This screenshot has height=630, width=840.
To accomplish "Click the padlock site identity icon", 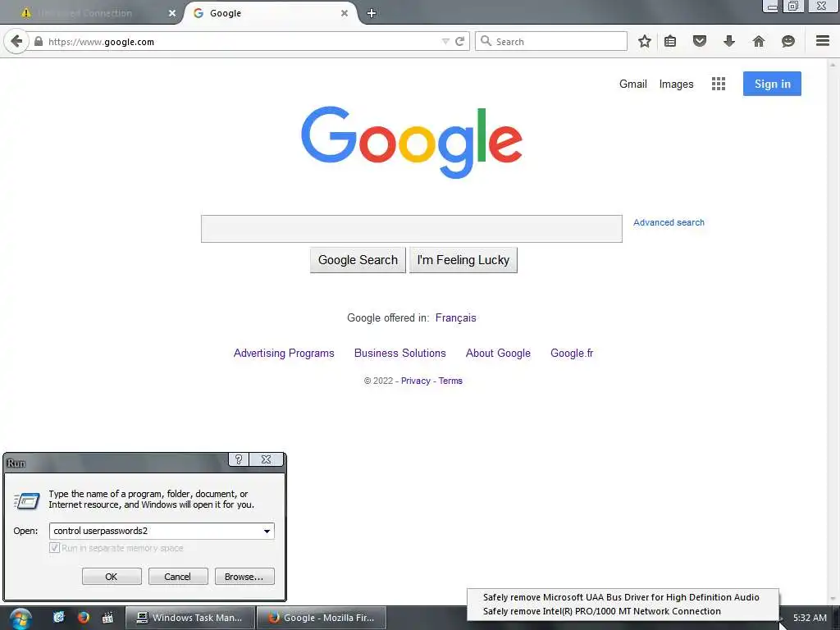I will (x=39, y=41).
